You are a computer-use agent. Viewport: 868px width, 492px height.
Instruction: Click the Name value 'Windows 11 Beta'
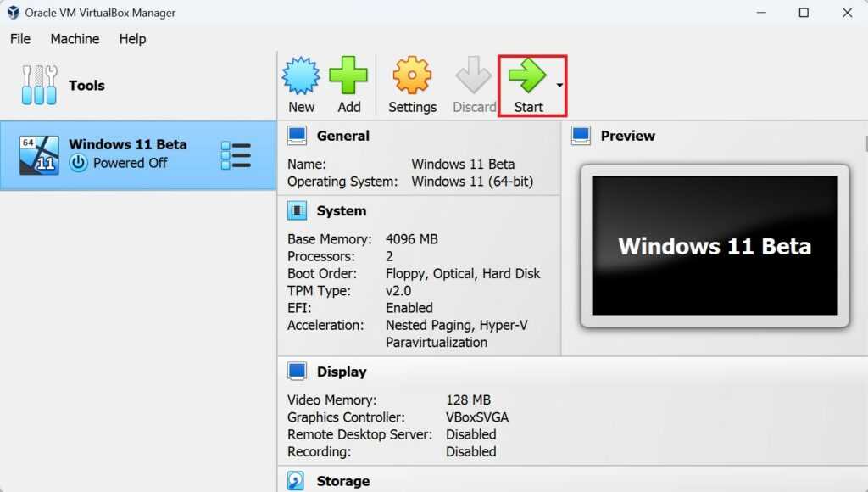click(x=463, y=165)
